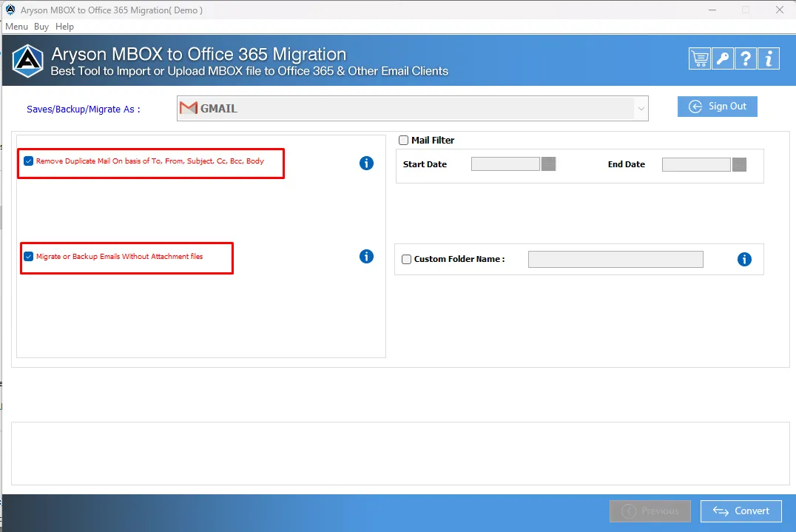Uncheck Migrate Without Attachment files checkbox
This screenshot has height=532, width=796.
[x=28, y=256]
